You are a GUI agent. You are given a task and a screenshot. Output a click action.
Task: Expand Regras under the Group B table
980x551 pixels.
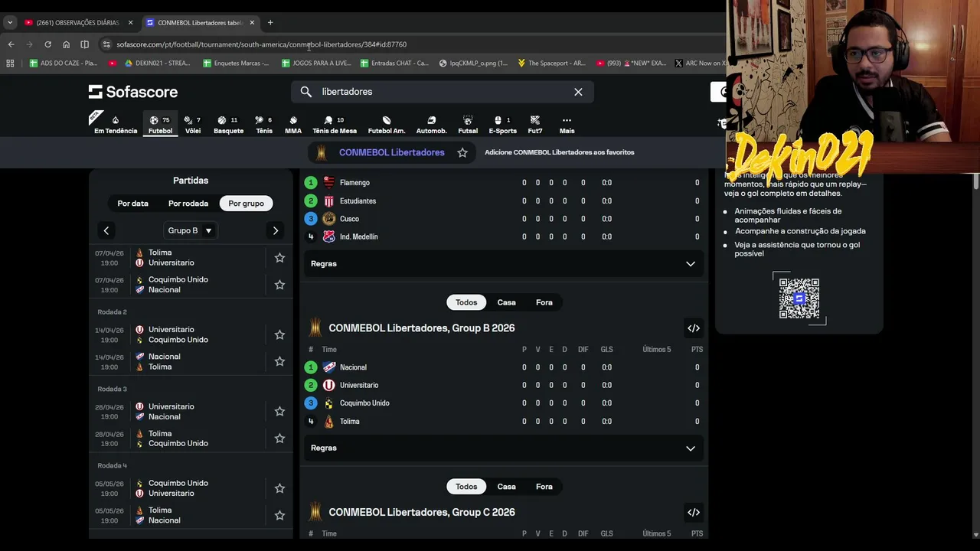(x=504, y=448)
